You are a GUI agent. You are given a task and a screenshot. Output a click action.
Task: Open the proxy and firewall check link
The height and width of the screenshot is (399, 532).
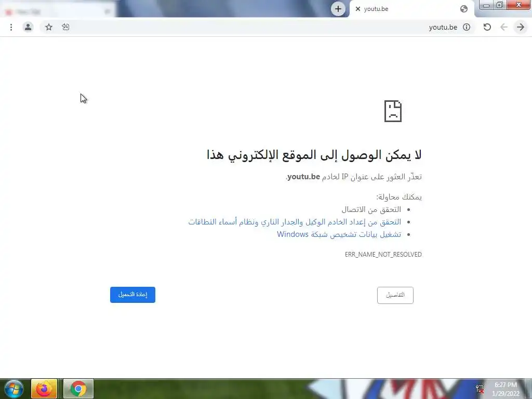tap(295, 222)
